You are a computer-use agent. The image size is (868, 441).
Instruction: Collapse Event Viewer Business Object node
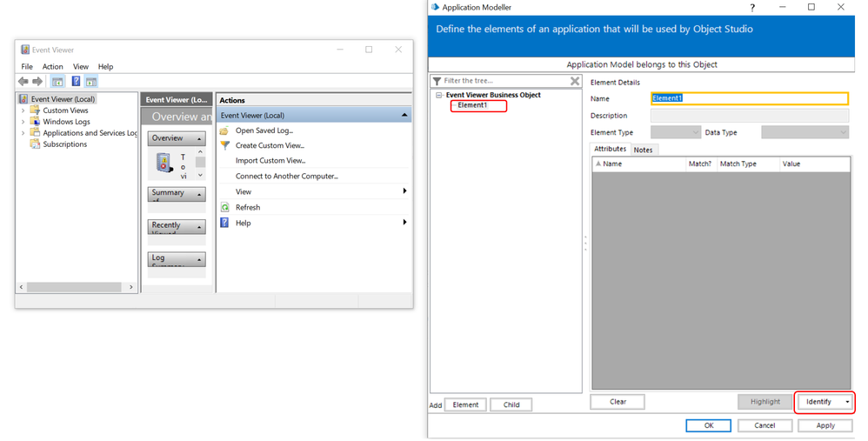coord(439,95)
